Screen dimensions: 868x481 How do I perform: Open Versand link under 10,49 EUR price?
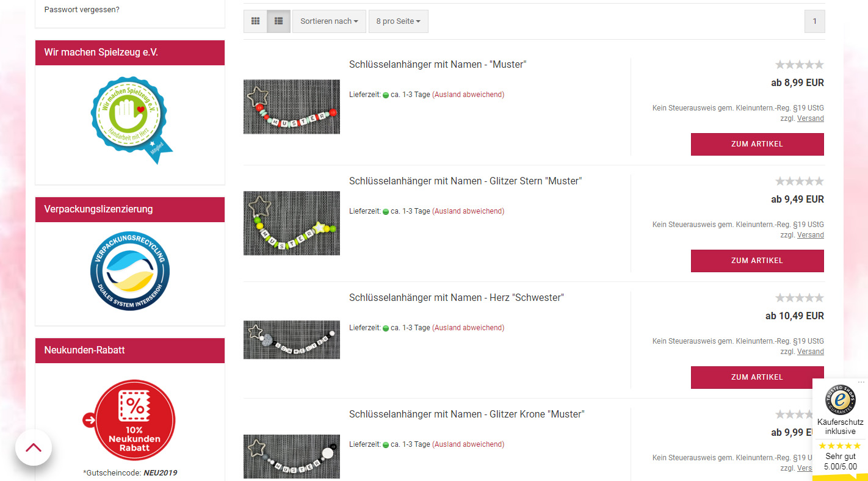click(x=811, y=352)
